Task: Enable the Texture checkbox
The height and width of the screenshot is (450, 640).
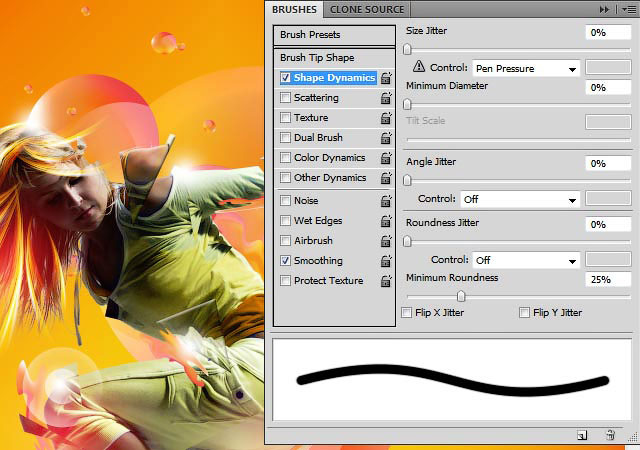Action: pyautogui.click(x=285, y=118)
